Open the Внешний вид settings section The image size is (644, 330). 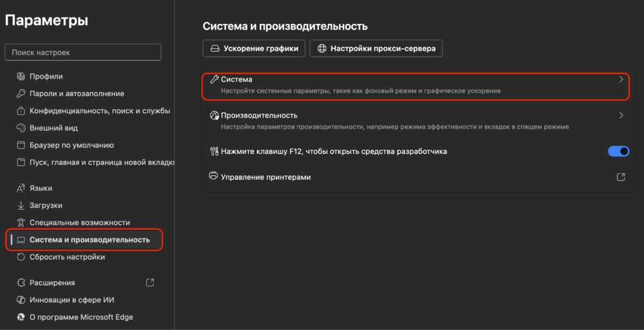tap(53, 128)
